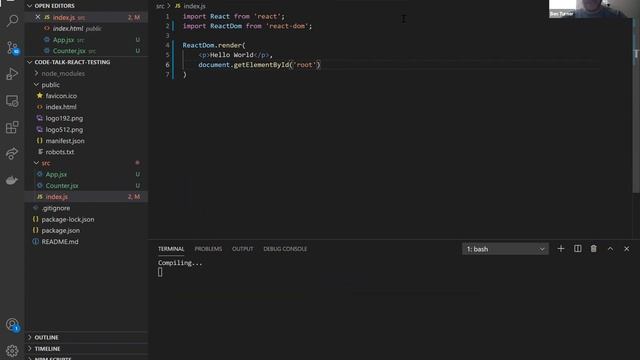Switch to the TERMINAL tab
640x360 pixels.
point(171,249)
